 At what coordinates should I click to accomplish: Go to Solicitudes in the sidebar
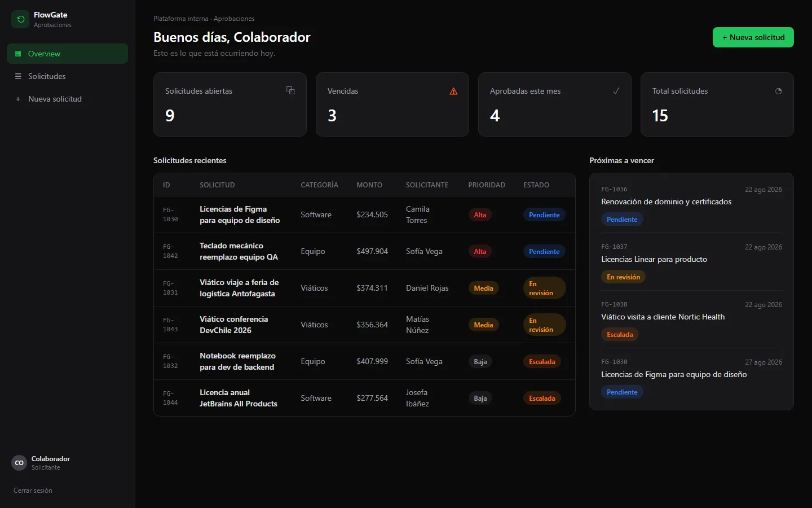point(67,76)
